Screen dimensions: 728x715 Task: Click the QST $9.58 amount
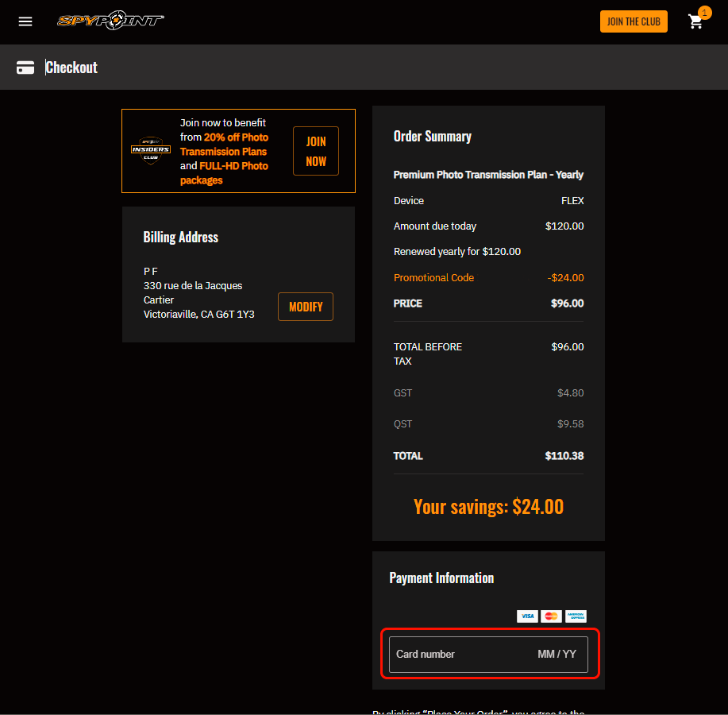571,424
